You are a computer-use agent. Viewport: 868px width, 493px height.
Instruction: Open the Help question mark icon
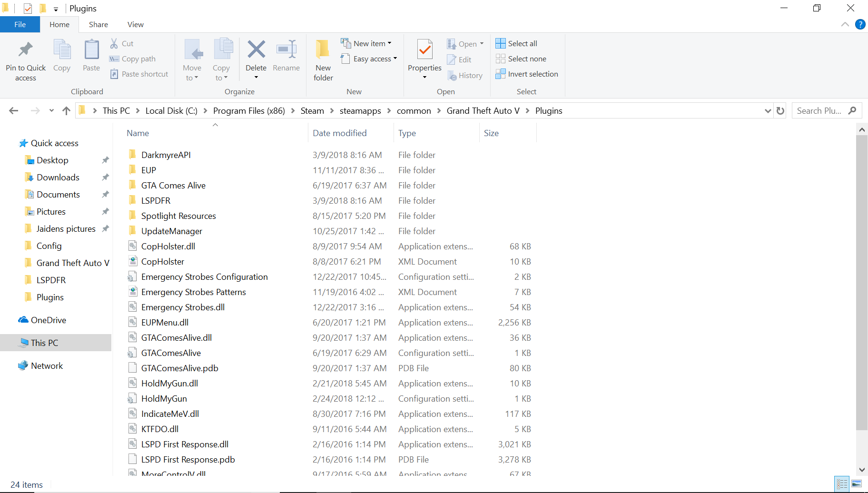(860, 24)
